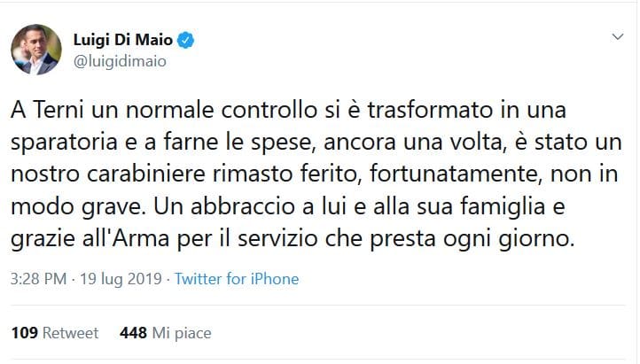The image size is (640, 364).
Task: Click the 448 likes count number
Action: (133, 333)
